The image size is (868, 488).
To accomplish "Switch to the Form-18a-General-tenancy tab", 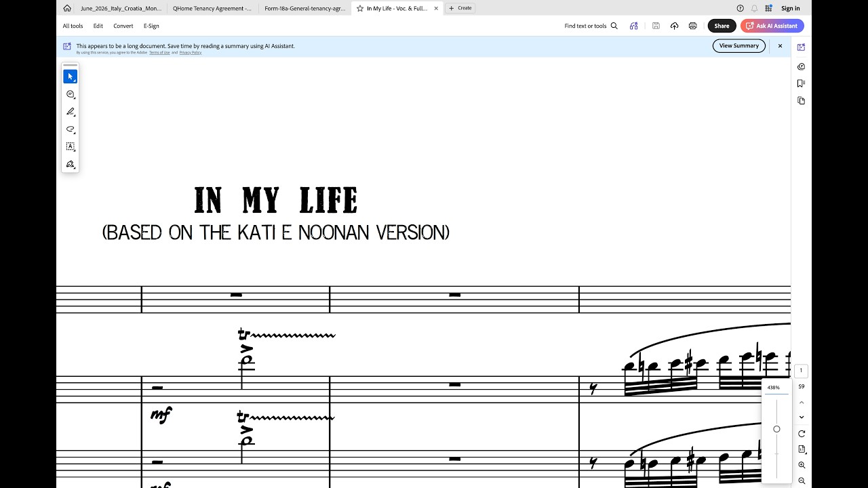I will (x=304, y=8).
